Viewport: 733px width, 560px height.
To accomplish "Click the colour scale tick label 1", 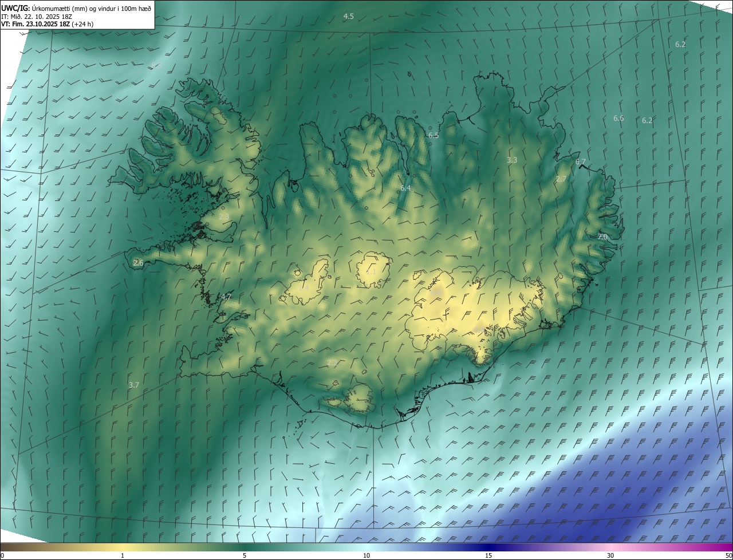I will pyautogui.click(x=123, y=555).
